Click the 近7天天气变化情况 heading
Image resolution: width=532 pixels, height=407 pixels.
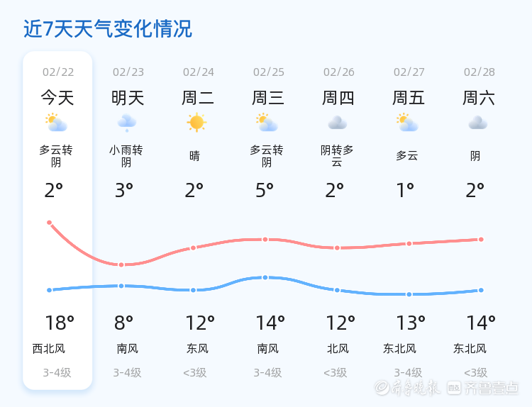[108, 29]
